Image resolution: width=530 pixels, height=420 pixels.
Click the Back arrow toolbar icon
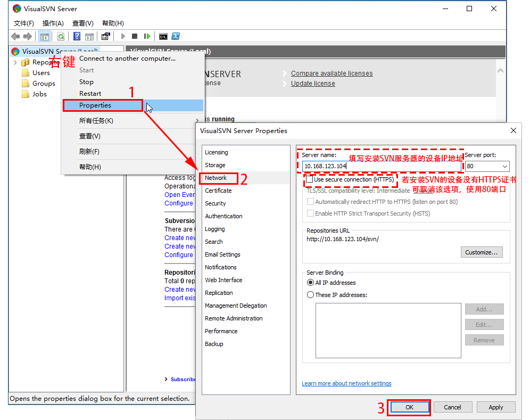(x=15, y=36)
